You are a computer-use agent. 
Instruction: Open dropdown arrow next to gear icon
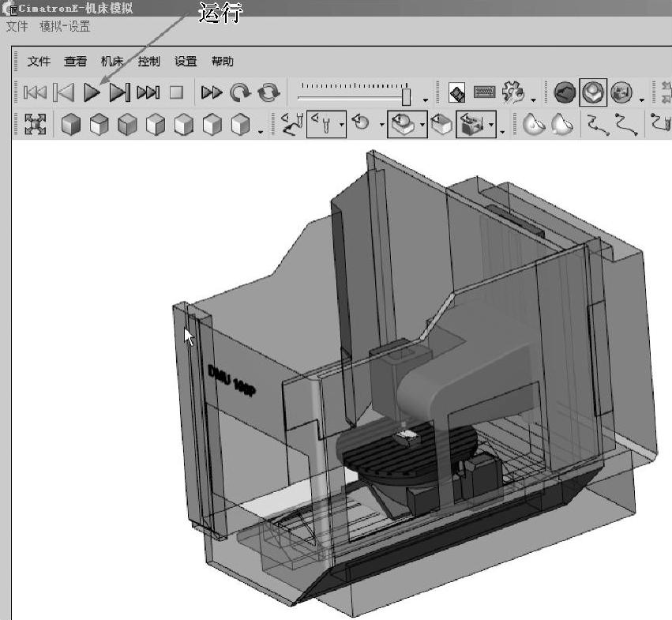533,100
